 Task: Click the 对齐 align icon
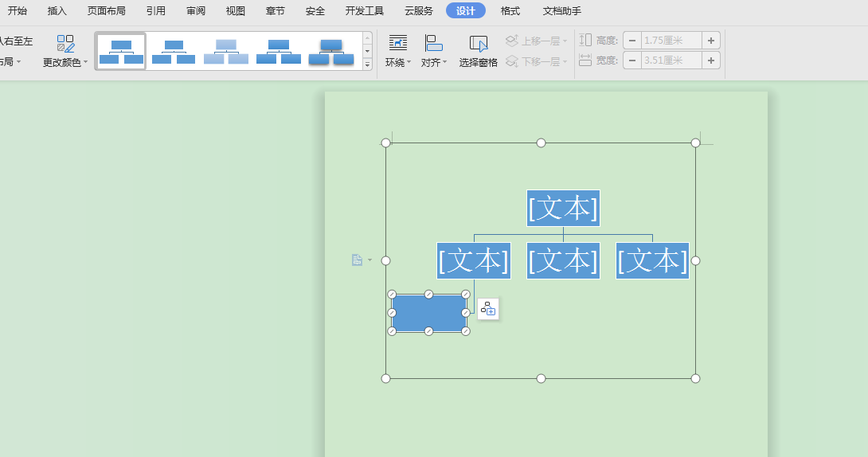434,43
